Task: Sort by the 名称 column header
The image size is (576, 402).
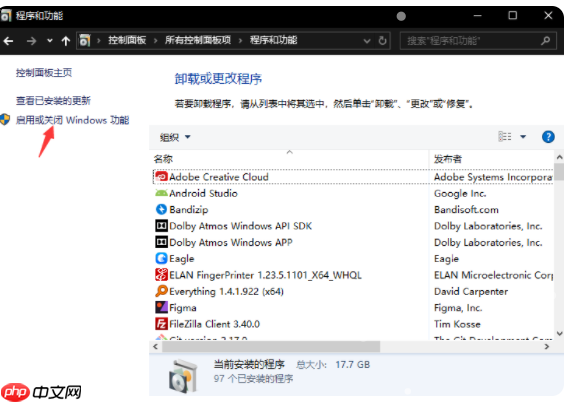Action: coord(163,159)
